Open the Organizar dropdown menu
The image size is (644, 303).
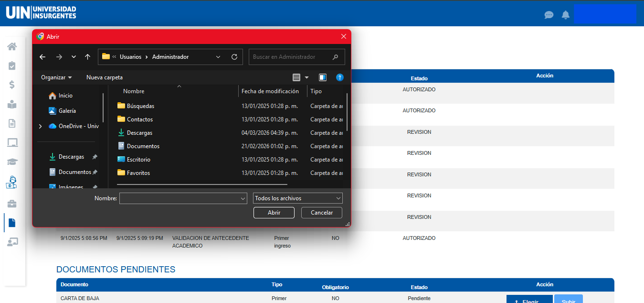[x=56, y=77]
